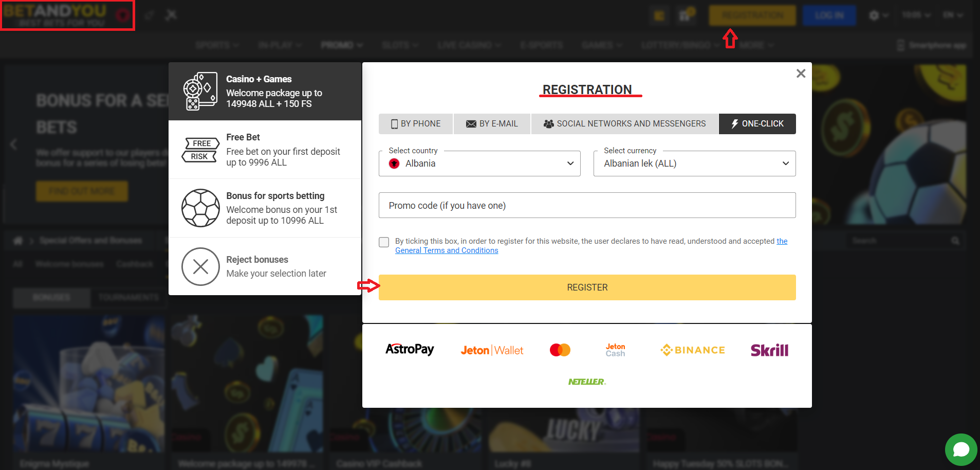Select the Casino + Games welcome package
980x470 pixels.
click(x=265, y=92)
